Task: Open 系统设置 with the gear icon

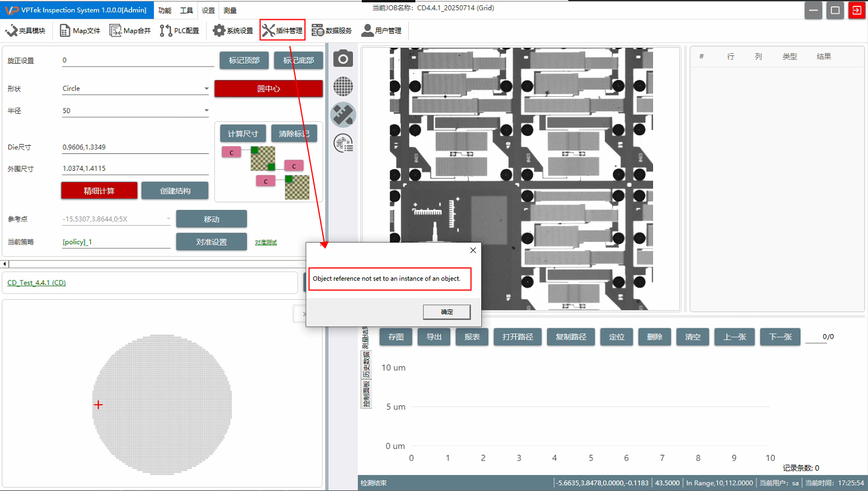Action: (x=233, y=30)
